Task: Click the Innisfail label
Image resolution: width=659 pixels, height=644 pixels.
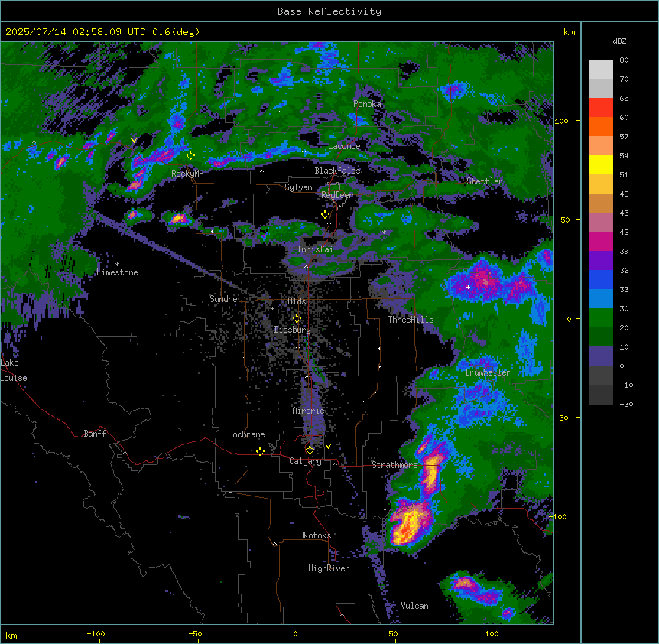Action: 317,249
